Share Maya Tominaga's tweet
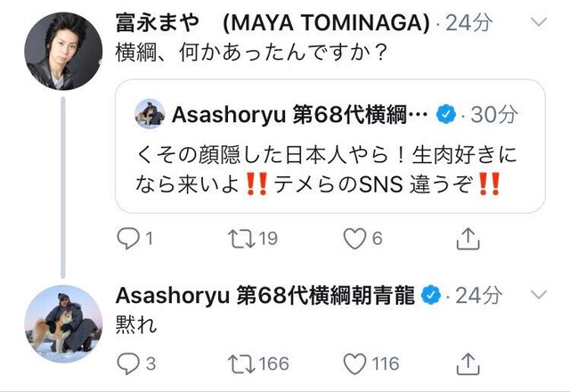This screenshot has height=392, width=570. (x=468, y=239)
